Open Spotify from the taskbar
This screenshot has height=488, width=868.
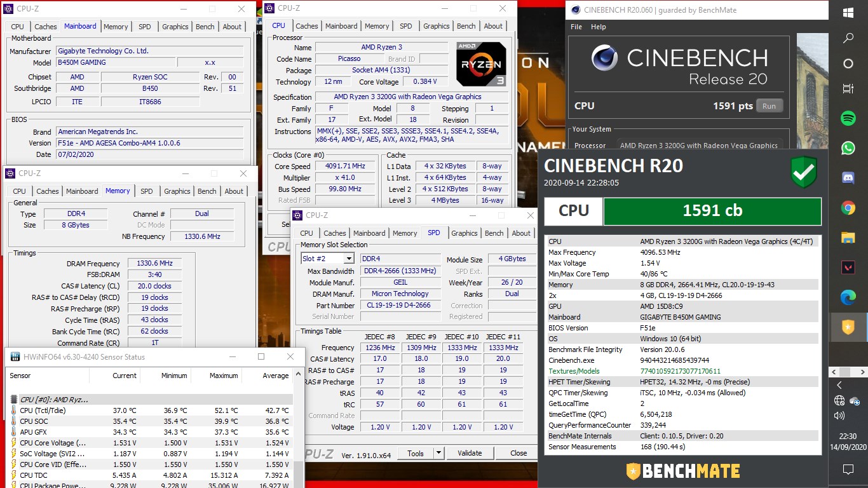[x=848, y=118]
